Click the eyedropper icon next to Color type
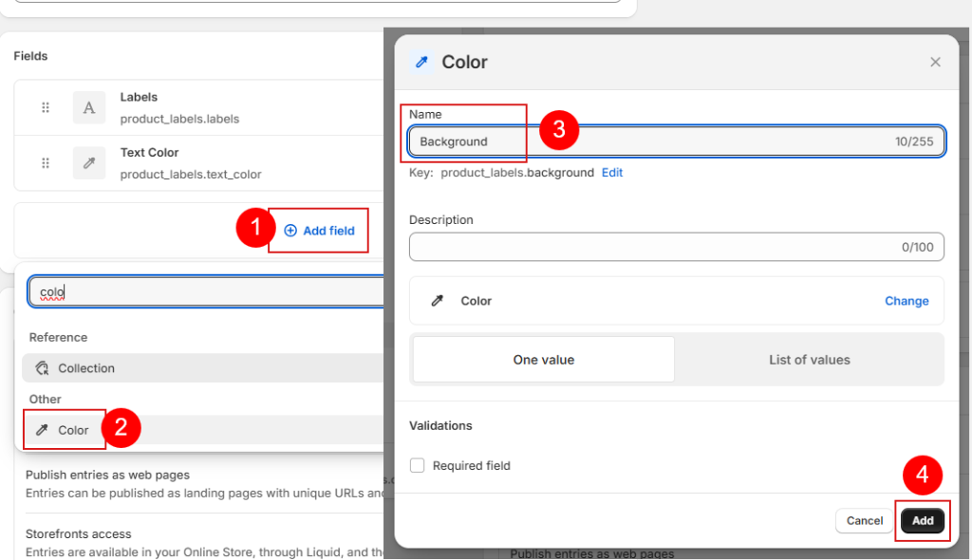This screenshot has height=560, width=972. [x=438, y=301]
